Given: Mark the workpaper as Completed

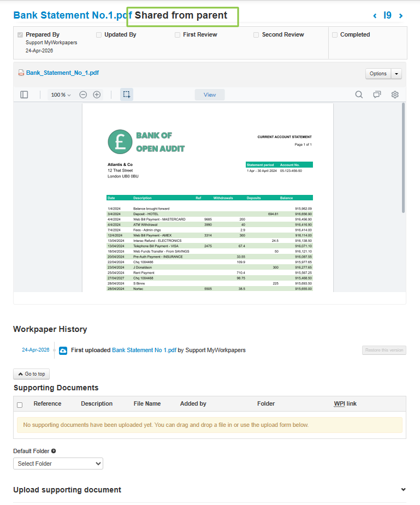Looking at the screenshot, I should pyautogui.click(x=335, y=35).
